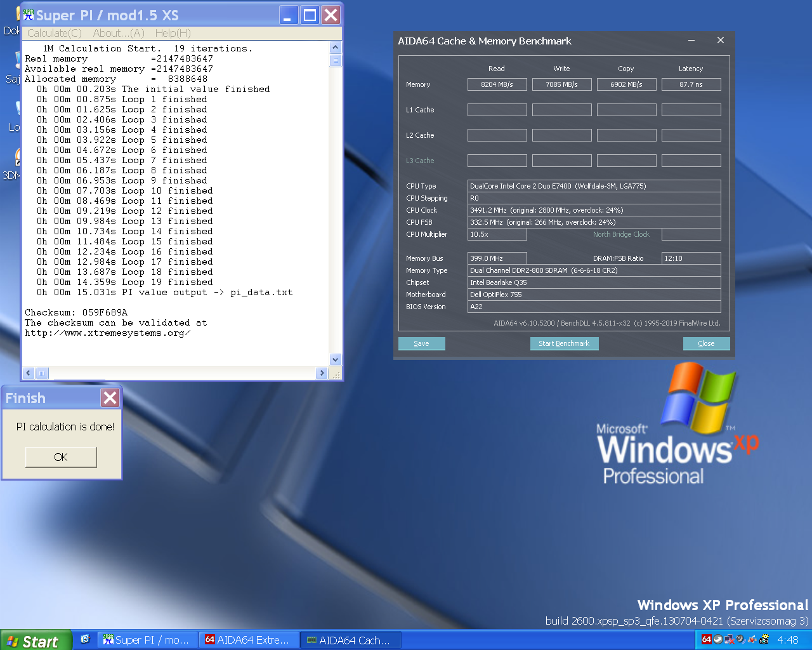Viewport: 812px width, 650px height.
Task: Click Save in AIDA64 benchmark window
Action: pos(421,343)
